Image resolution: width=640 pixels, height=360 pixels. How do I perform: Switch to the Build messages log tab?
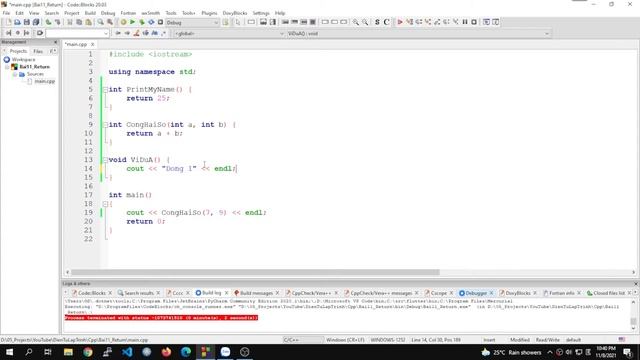click(256, 293)
